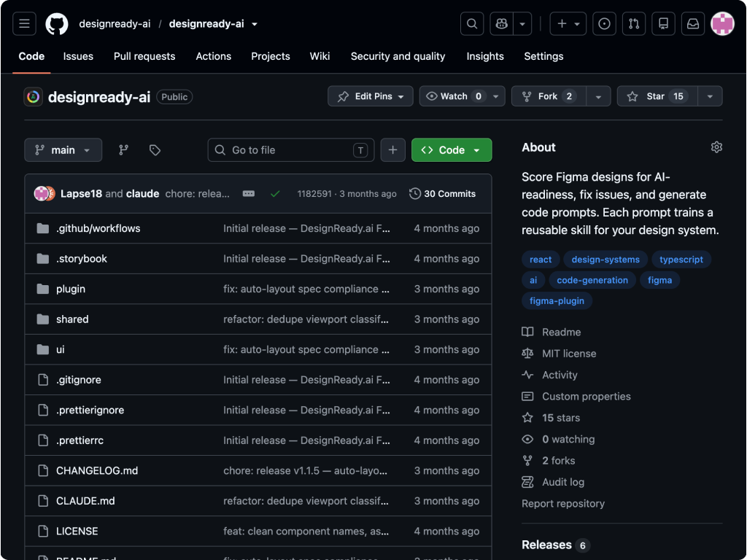View commit status green checkmark

point(275,194)
